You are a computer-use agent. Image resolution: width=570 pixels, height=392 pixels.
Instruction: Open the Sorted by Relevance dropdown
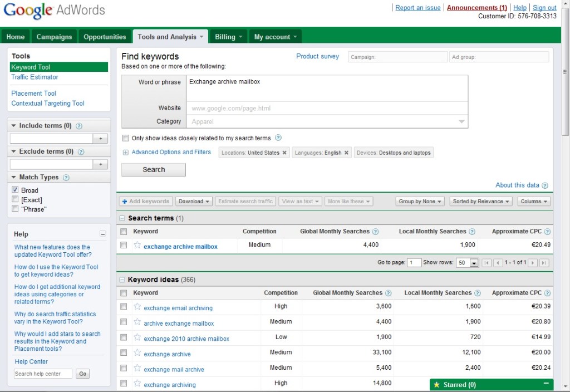(481, 202)
